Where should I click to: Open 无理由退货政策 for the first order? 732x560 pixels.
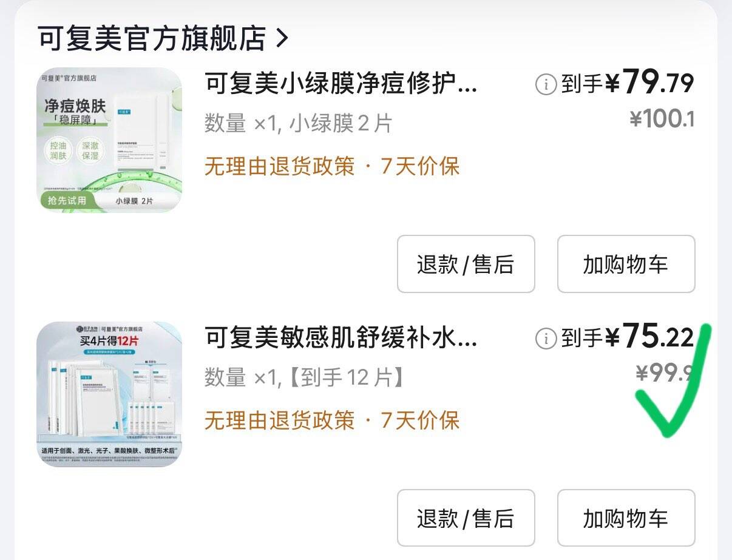pos(276,166)
